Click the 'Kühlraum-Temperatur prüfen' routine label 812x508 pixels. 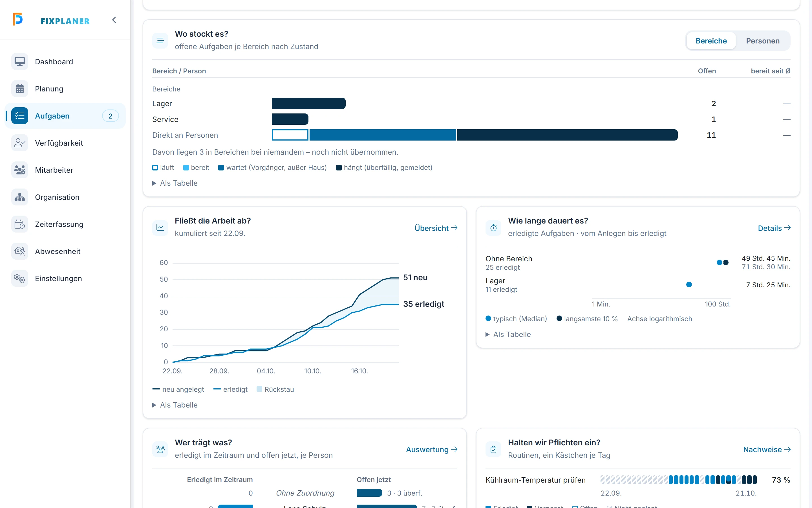pos(535,480)
